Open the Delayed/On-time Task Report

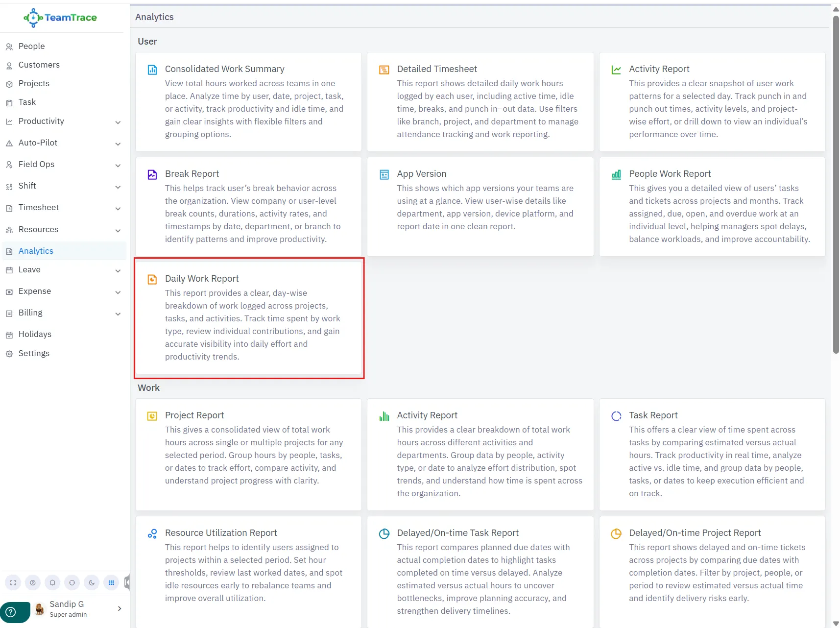(x=457, y=532)
